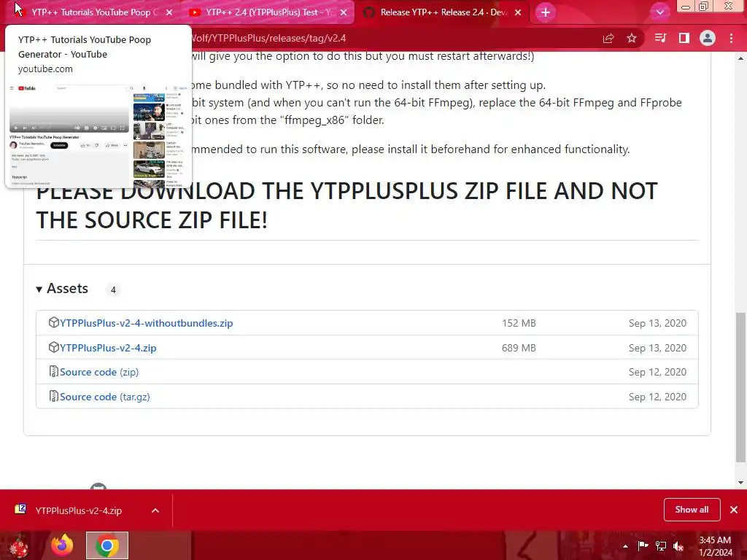Open the network icon in system tray

[x=661, y=545]
